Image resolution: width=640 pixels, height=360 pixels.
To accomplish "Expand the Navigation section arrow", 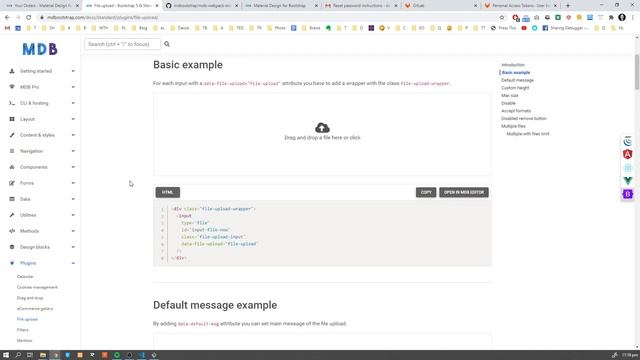I will click(73, 151).
